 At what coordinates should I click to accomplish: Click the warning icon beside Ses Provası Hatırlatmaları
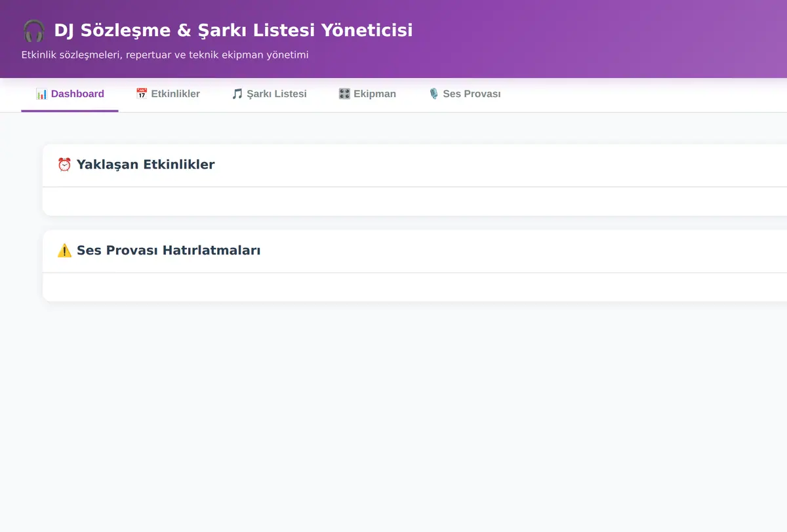(64, 251)
